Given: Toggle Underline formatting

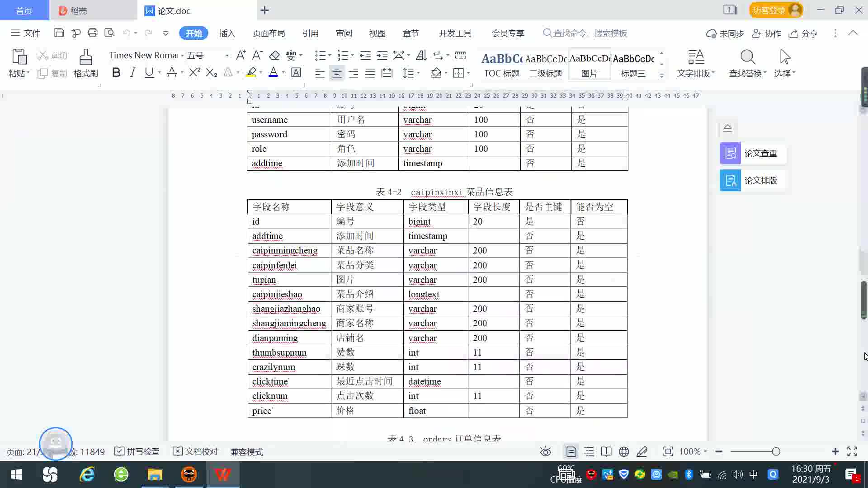Looking at the screenshot, I should point(149,72).
